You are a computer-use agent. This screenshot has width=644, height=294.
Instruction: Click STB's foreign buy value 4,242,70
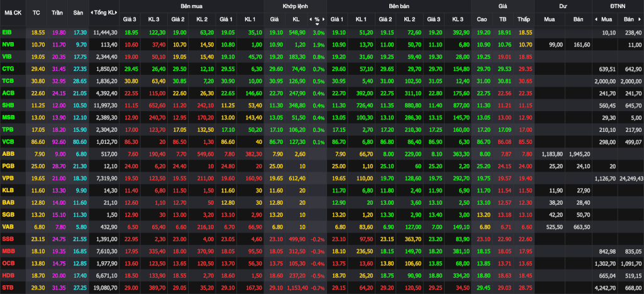(604, 288)
